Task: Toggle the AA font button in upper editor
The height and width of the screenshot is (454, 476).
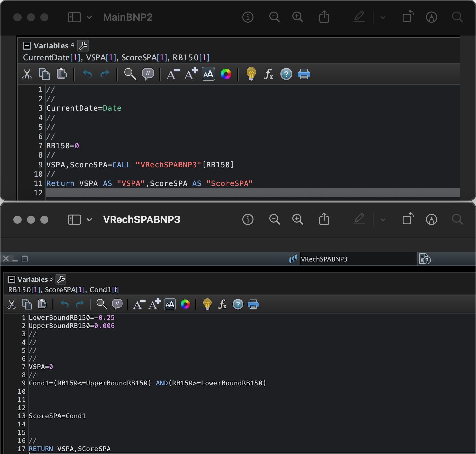Action: (208, 74)
